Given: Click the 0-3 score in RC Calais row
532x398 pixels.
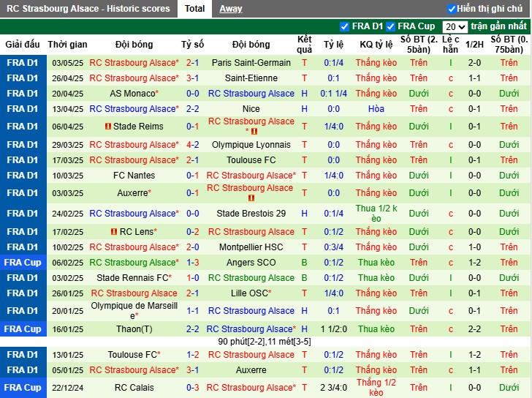Looking at the screenshot, I should [x=192, y=388].
